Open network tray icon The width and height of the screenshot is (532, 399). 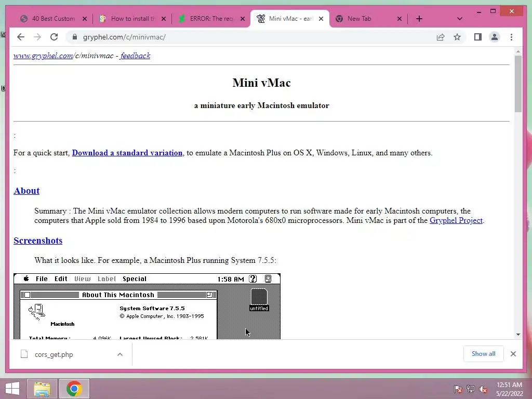pyautogui.click(x=471, y=389)
